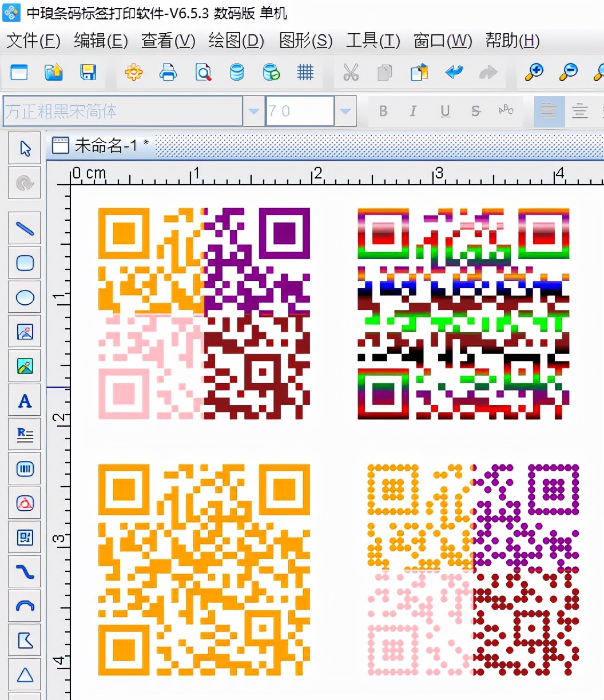604x700 pixels.
Task: Select the solid orange QR code
Action: pos(204,570)
